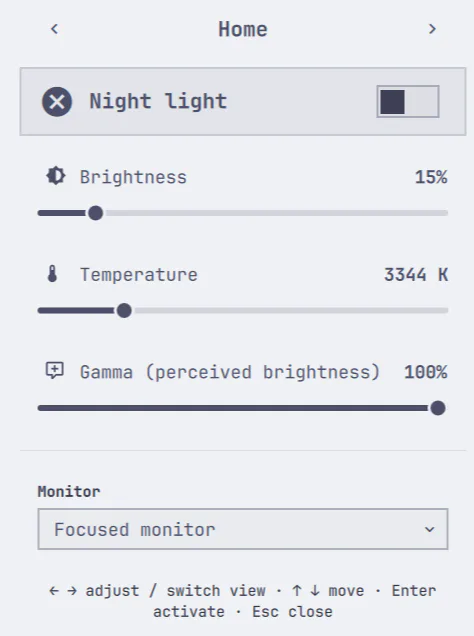Click the Gamma (perceived brightness) label
Image resolution: width=474 pixels, height=636 pixels.
click(x=230, y=372)
